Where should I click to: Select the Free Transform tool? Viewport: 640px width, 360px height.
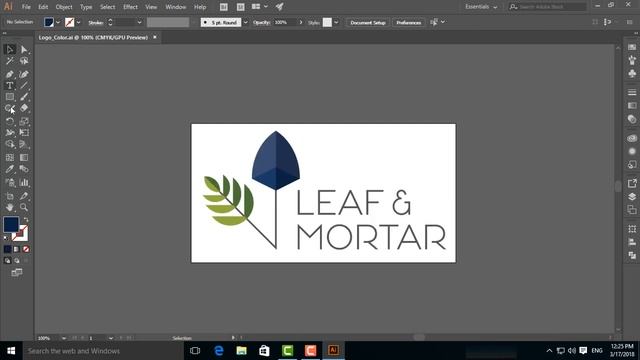click(x=24, y=133)
